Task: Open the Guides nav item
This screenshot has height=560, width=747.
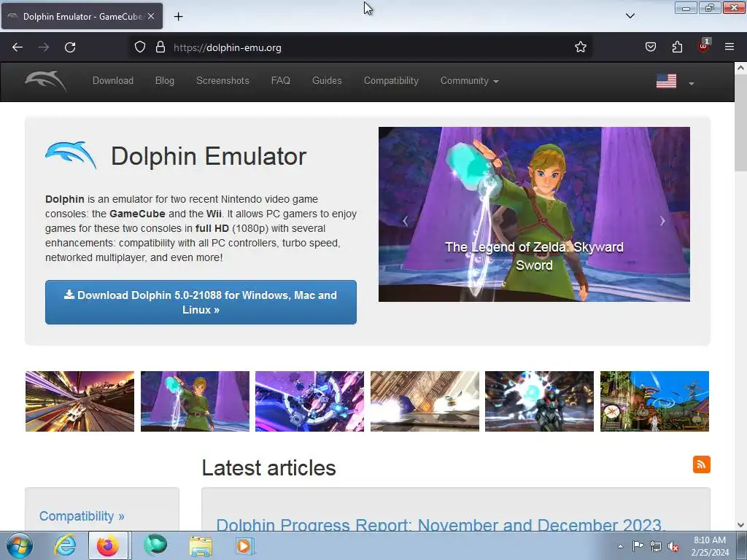Action: pos(327,80)
